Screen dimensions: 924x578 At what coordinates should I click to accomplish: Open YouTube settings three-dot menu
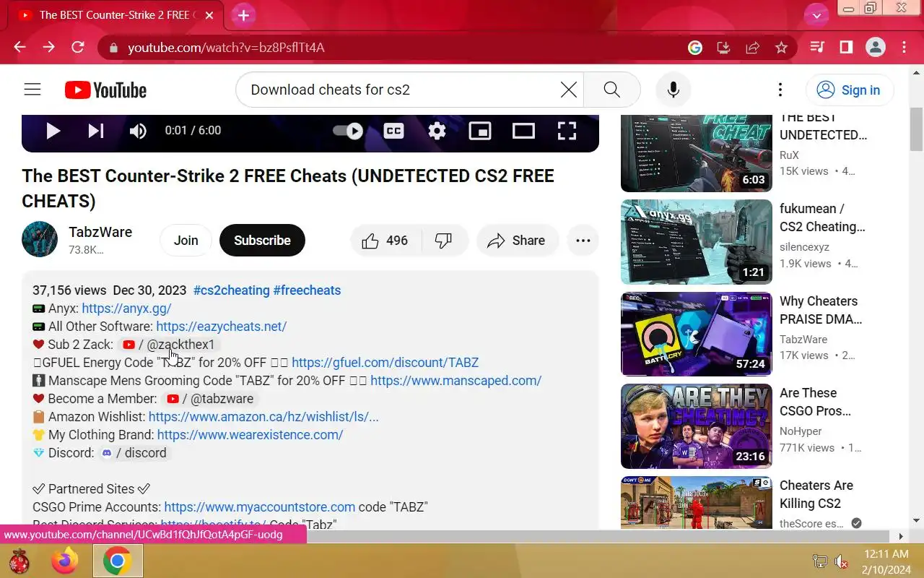tap(780, 90)
